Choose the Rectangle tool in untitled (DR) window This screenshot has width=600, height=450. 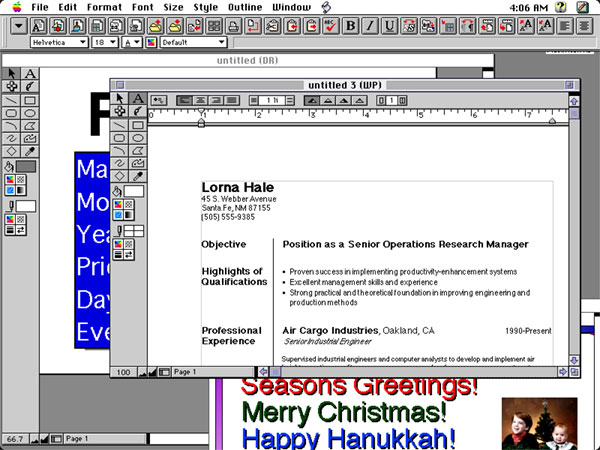point(30,100)
